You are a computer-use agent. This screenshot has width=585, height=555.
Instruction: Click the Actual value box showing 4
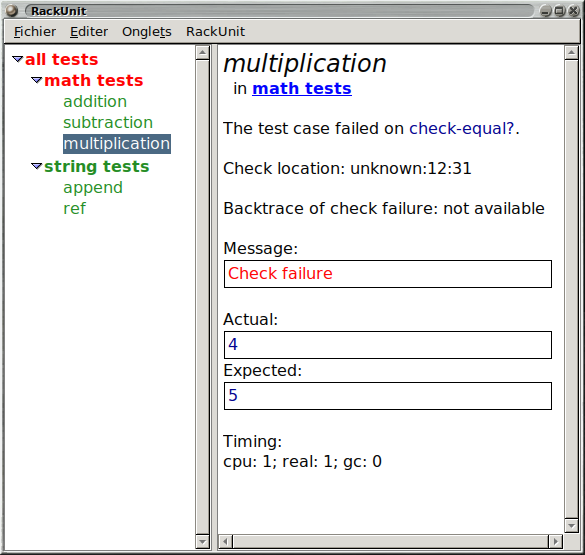point(388,345)
